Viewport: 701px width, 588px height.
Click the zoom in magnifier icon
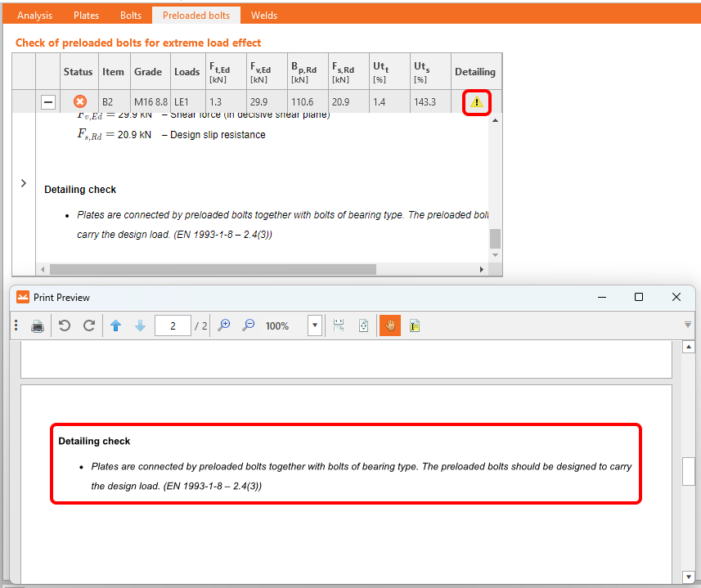[223, 325]
